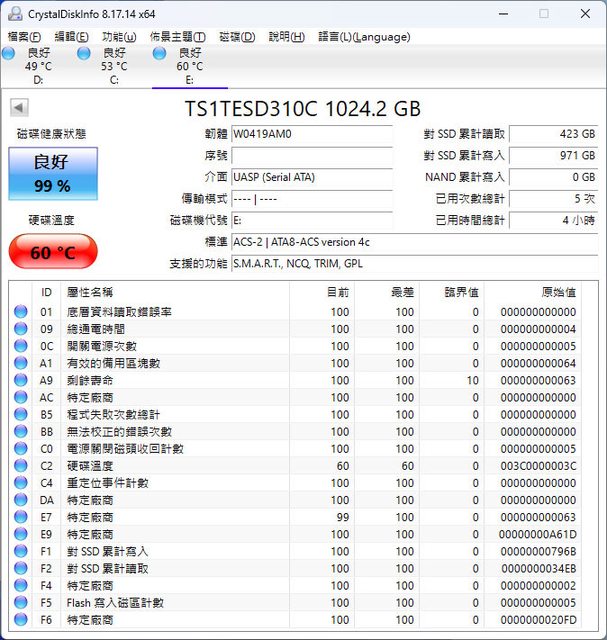Click the power on count value 5 次
This screenshot has height=640, width=607.
(x=554, y=199)
